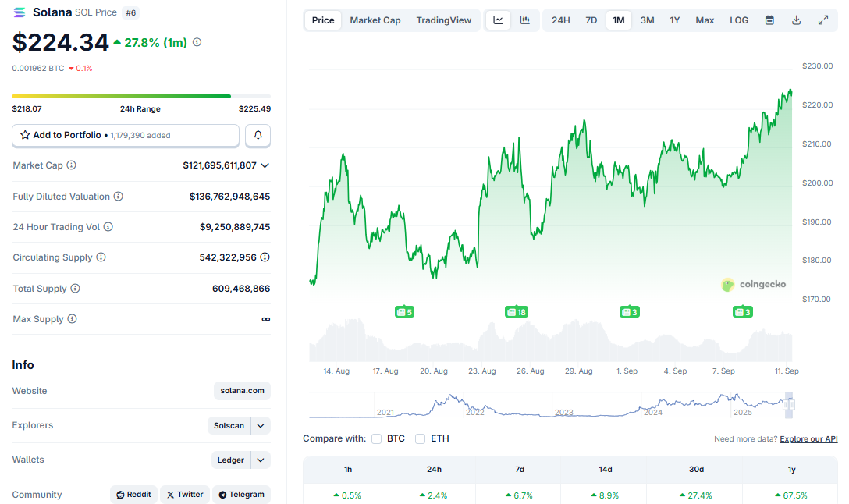Show Max Supply info tooltip
This screenshot has height=504, width=849.
(x=72, y=319)
